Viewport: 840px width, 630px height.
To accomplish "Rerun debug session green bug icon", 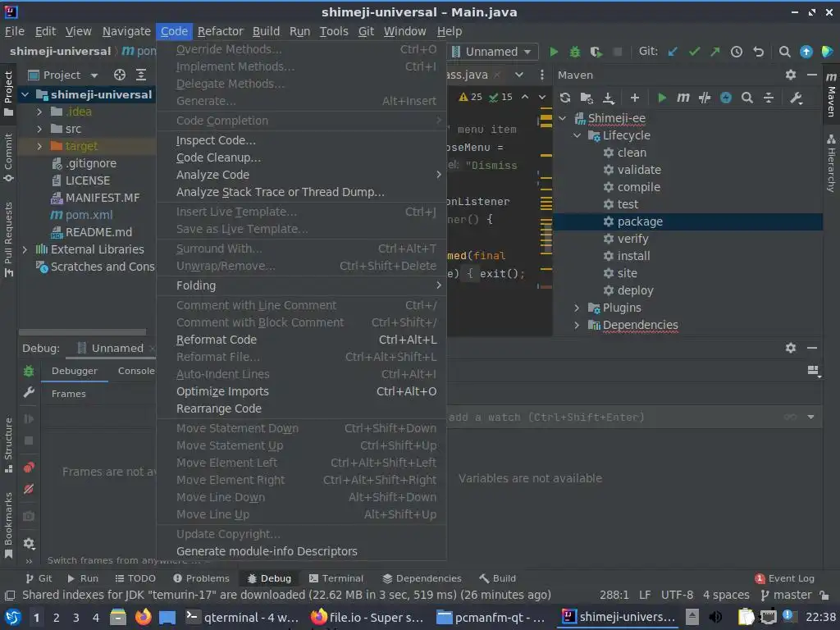I will [x=29, y=371].
